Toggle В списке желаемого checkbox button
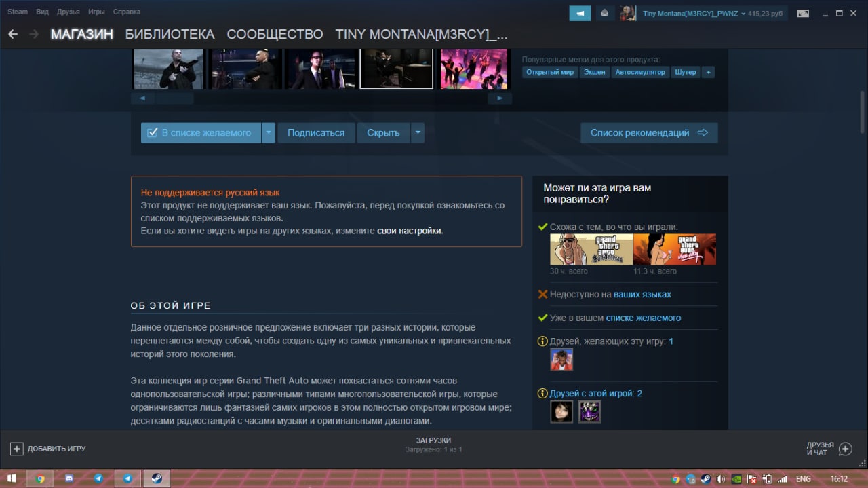This screenshot has height=488, width=868. click(x=201, y=132)
